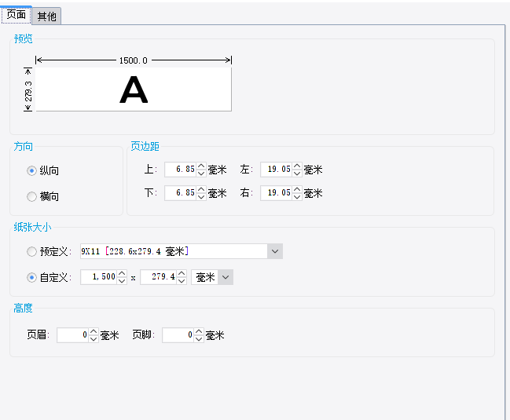Click the custom paper width field 1,500
510x420 pixels.
pos(99,277)
